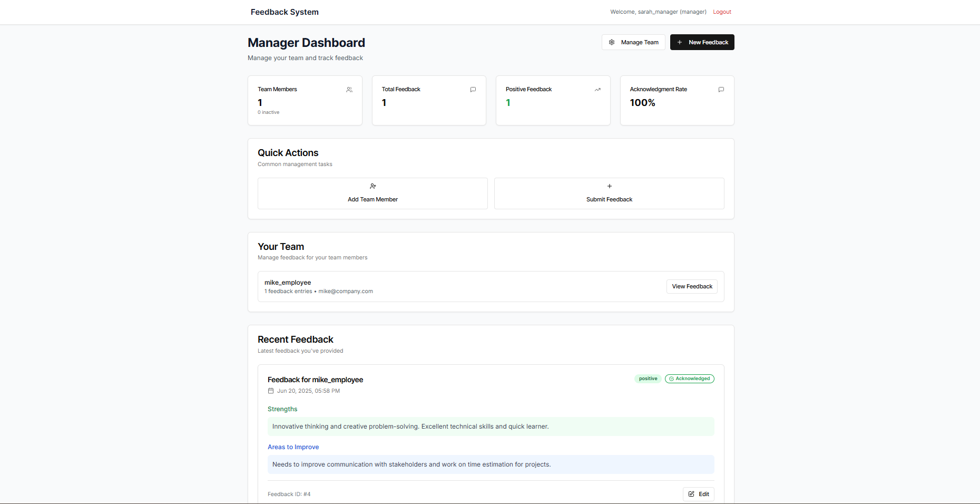Open the Manage Team page
The image size is (980, 504).
click(633, 42)
